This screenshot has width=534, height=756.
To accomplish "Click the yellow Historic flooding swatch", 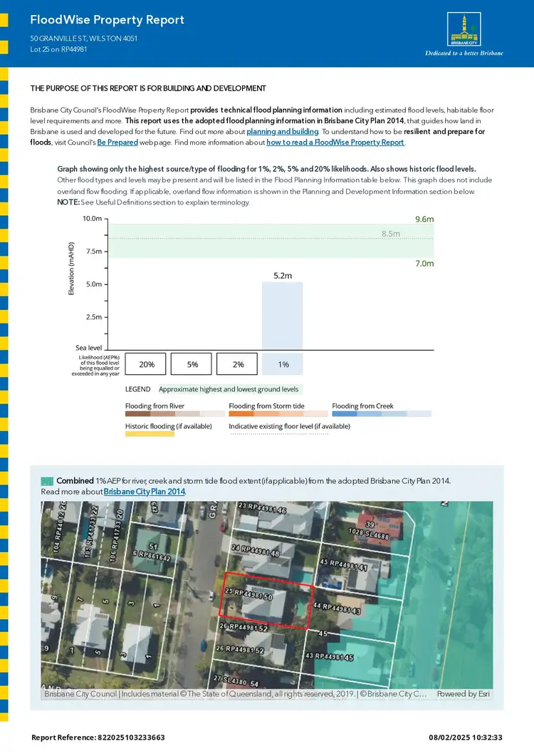I will point(150,433).
